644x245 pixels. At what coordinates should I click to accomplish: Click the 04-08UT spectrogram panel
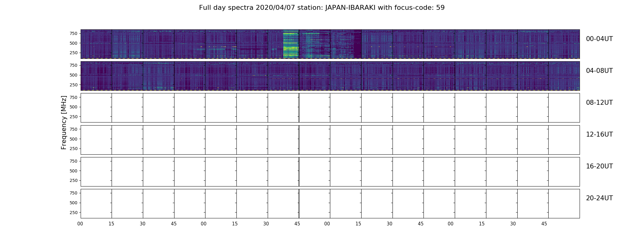click(330, 76)
